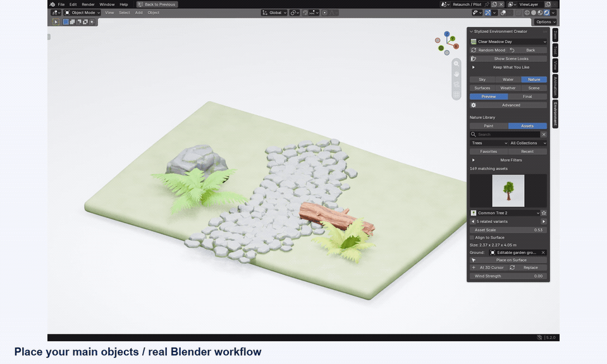Adjust the Asset Scale slider
The width and height of the screenshot is (607, 364).
click(508, 230)
